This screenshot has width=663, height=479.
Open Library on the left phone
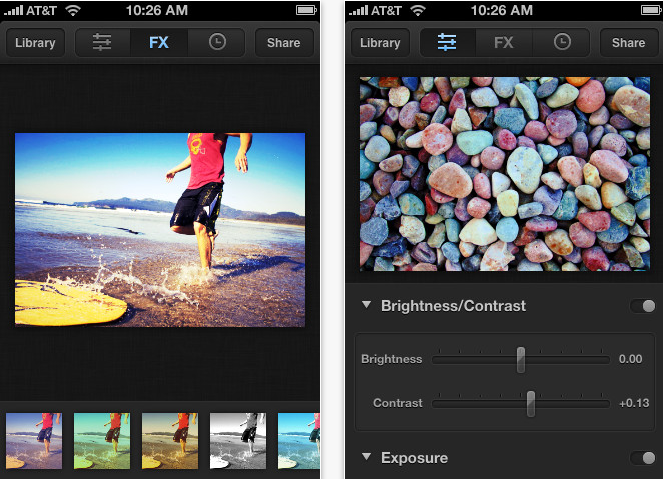[x=36, y=43]
